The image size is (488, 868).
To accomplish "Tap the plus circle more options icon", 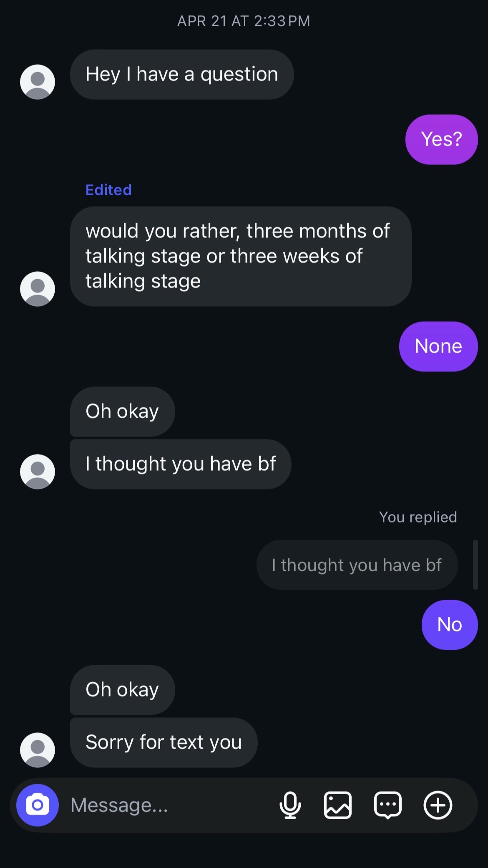I will pos(438,805).
